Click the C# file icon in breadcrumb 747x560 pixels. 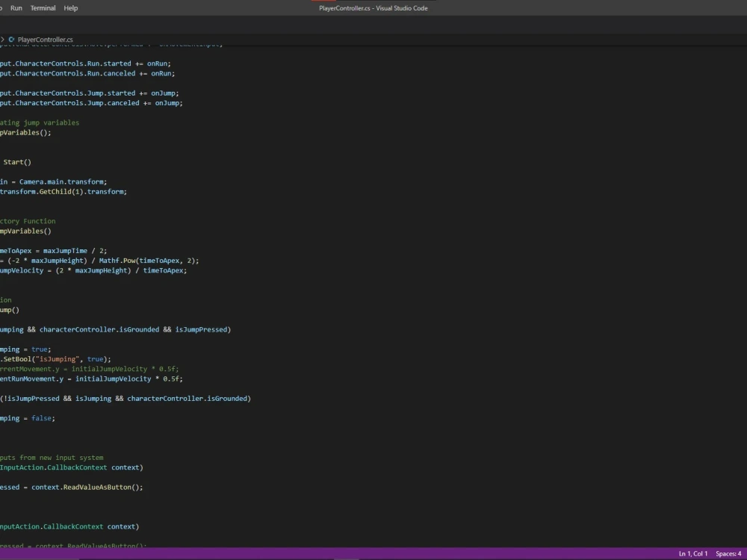coord(11,40)
